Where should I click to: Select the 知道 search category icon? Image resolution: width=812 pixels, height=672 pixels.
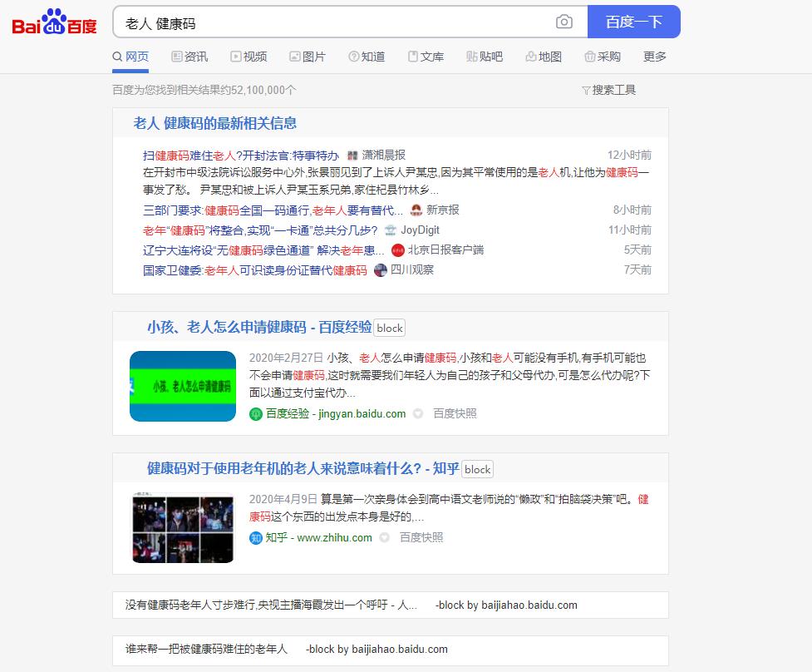coord(356,57)
